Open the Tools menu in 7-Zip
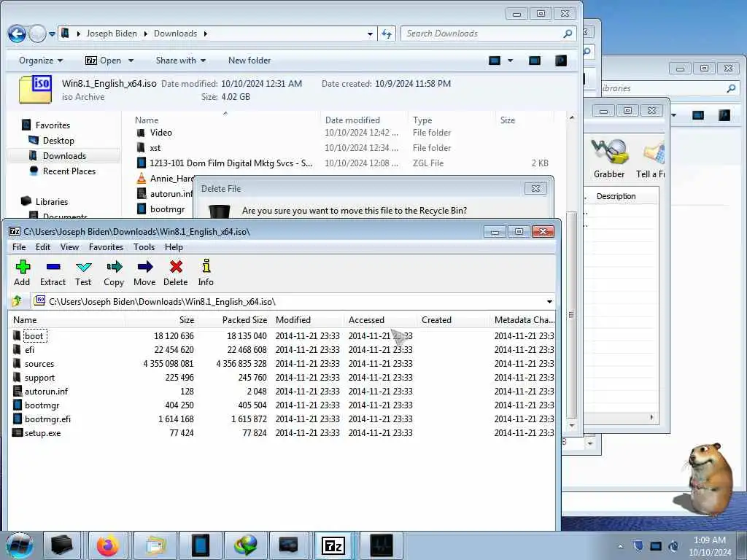The height and width of the screenshot is (560, 747). tap(144, 246)
